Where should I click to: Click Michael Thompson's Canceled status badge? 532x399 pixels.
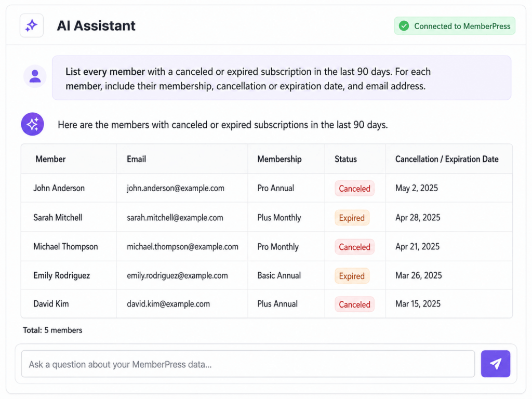pos(354,247)
